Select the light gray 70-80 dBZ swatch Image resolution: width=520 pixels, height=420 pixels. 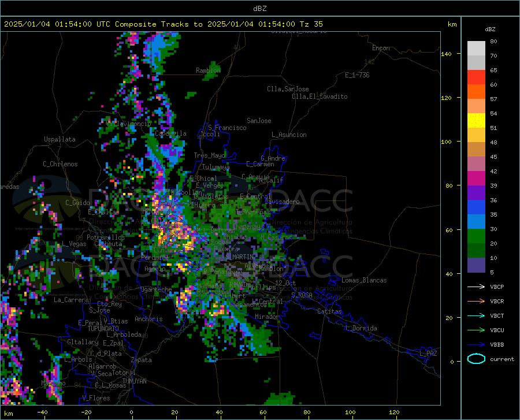pyautogui.click(x=476, y=49)
